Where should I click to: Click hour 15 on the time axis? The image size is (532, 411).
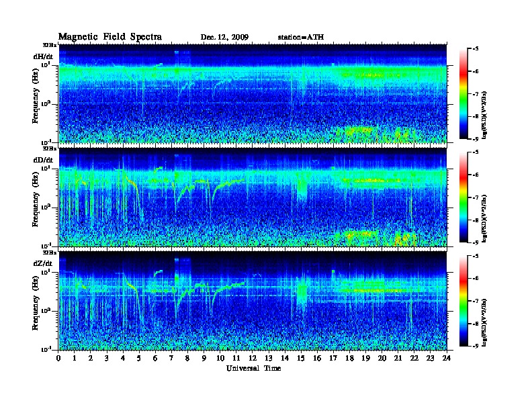[x=301, y=359]
